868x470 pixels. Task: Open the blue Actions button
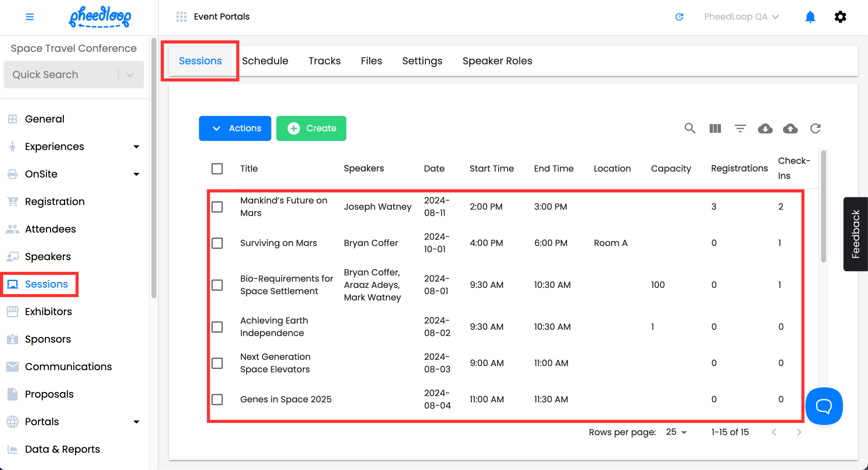click(235, 128)
